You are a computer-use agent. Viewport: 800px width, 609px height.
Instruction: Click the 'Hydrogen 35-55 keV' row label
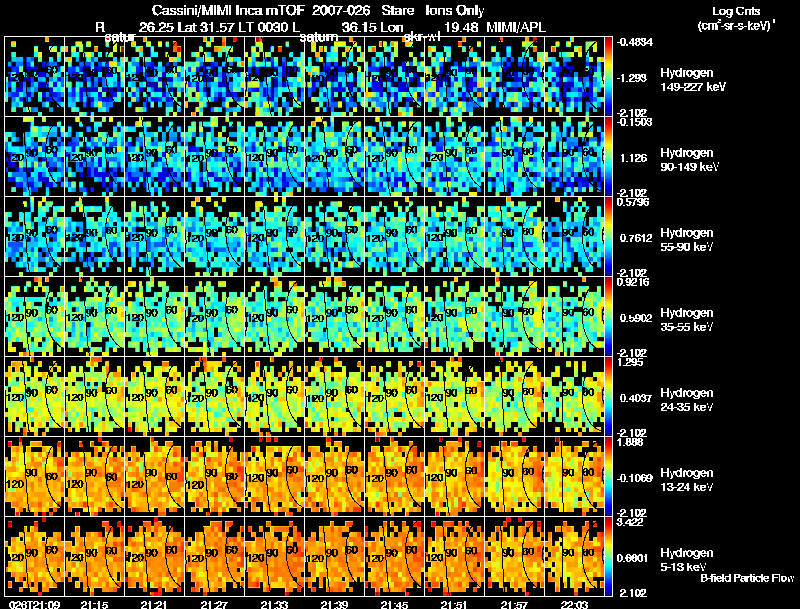pyautogui.click(x=687, y=320)
